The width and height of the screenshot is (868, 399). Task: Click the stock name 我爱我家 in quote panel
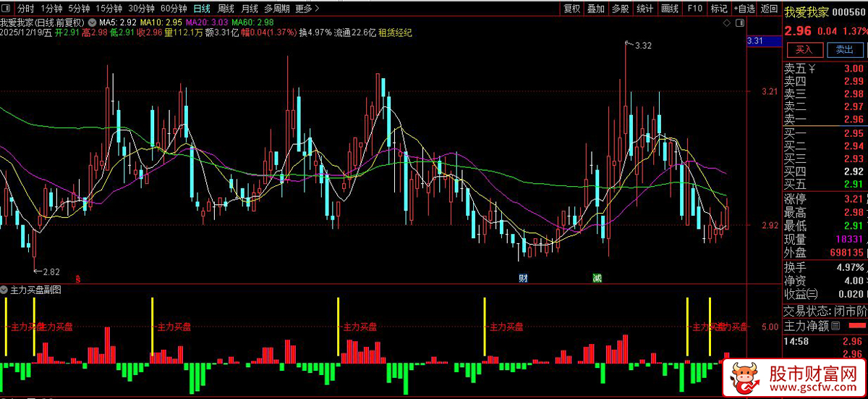(807, 11)
